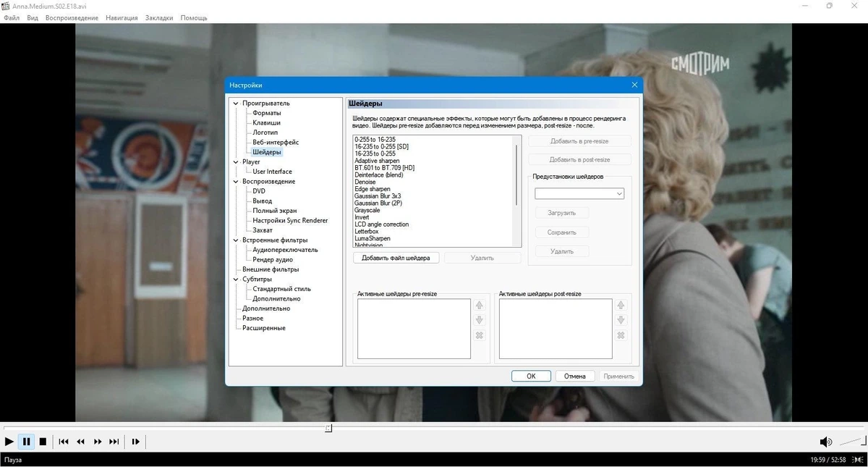Image resolution: width=868 pixels, height=467 pixels.
Task: Click the frame step icon
Action: 135,442
